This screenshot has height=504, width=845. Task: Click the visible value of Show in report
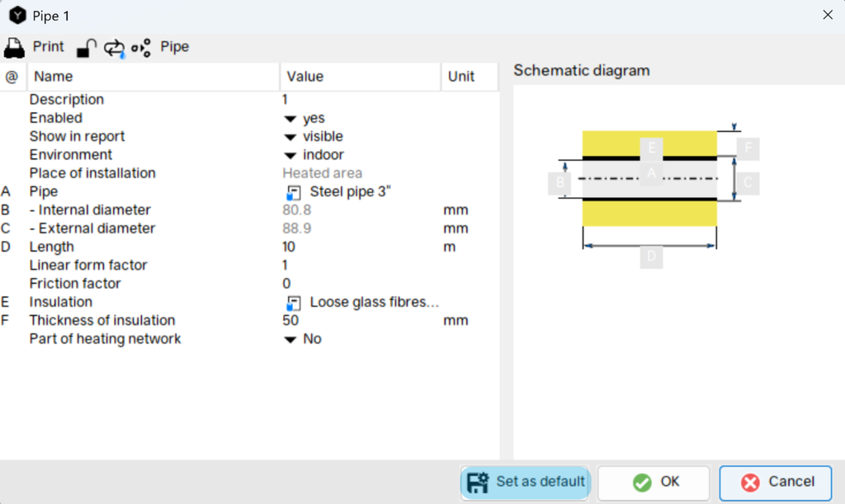coord(323,137)
